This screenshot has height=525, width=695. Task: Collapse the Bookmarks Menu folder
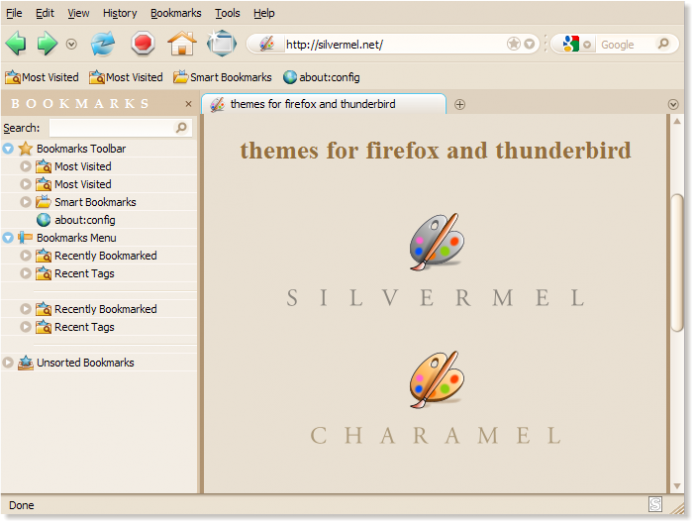pos(8,238)
